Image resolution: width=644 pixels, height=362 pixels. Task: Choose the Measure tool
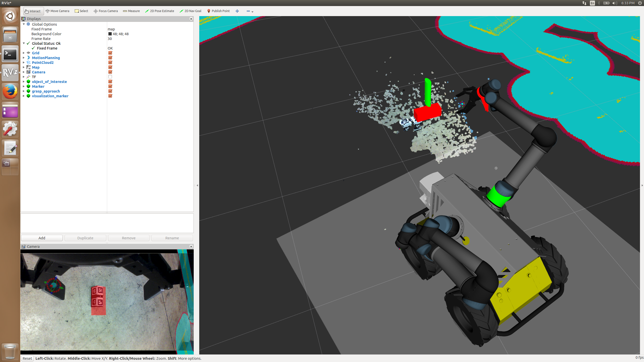tap(131, 11)
